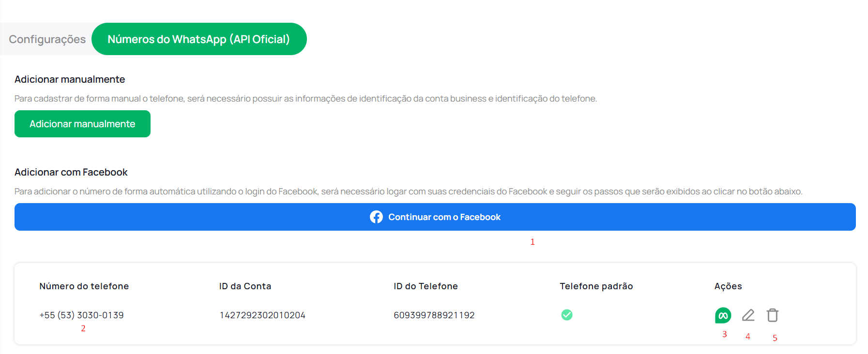Click the Telefone padrão column header

point(596,286)
